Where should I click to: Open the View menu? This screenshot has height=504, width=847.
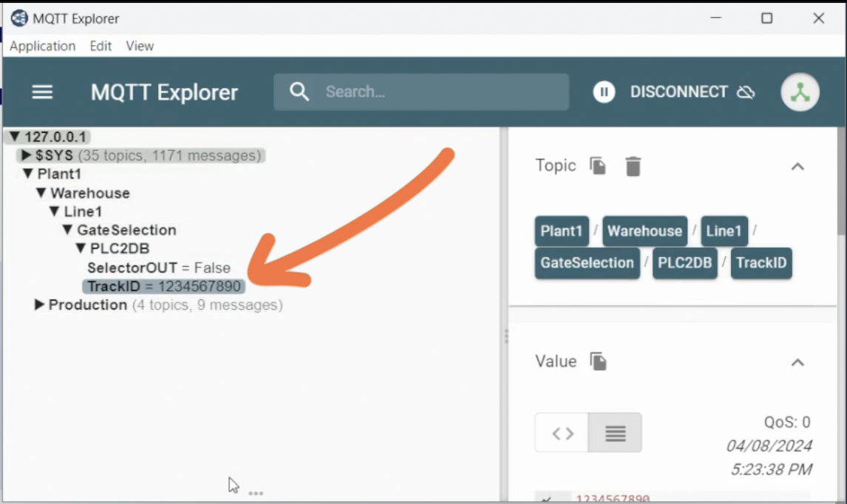(x=140, y=46)
